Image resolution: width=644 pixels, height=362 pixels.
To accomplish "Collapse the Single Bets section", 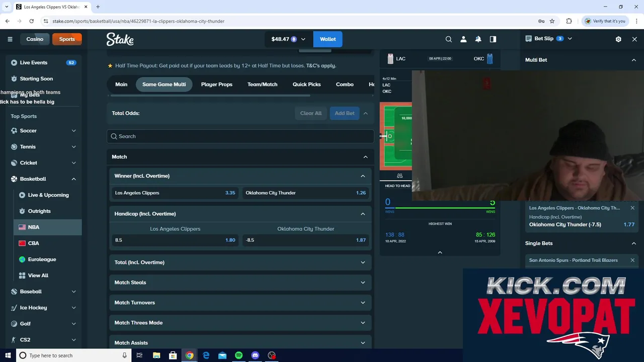I will coord(634,243).
